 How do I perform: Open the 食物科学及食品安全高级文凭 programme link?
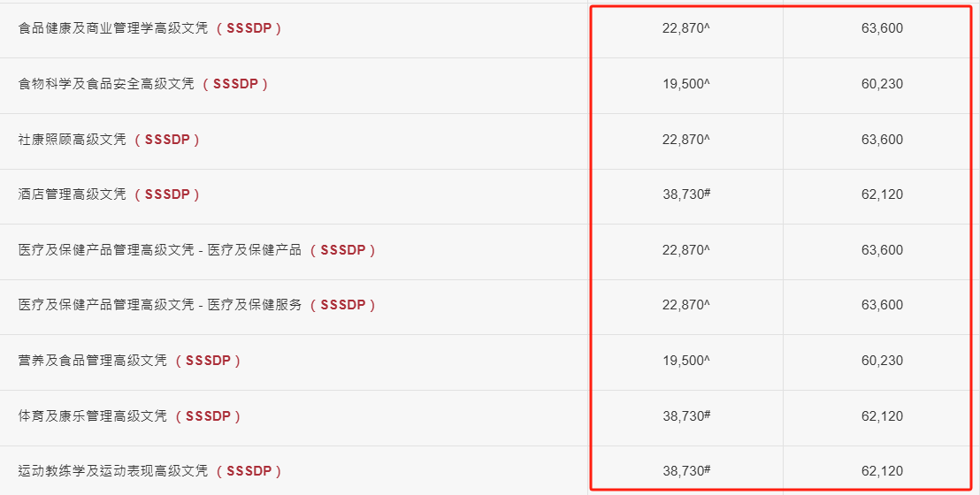pos(106,84)
